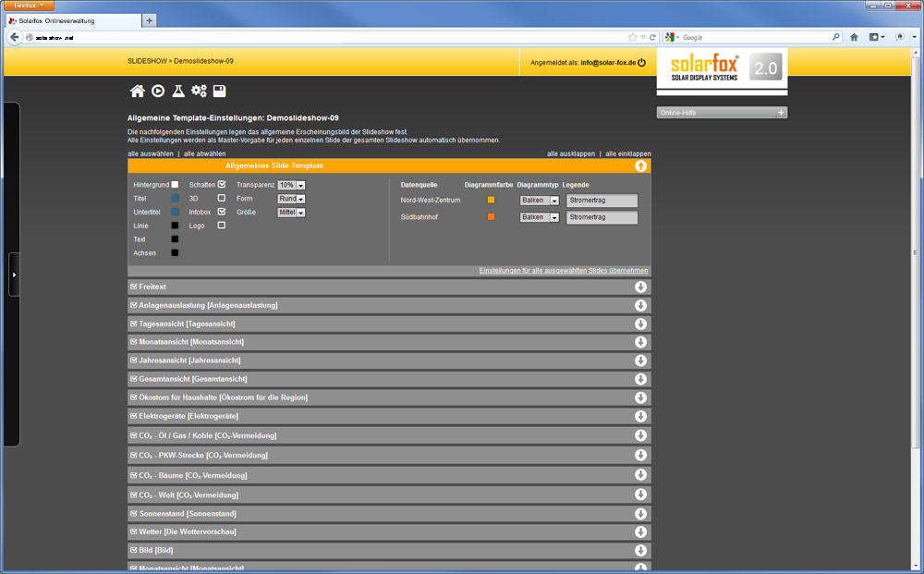Save using the floppy disk icon
This screenshot has height=574, width=924.
click(x=220, y=91)
